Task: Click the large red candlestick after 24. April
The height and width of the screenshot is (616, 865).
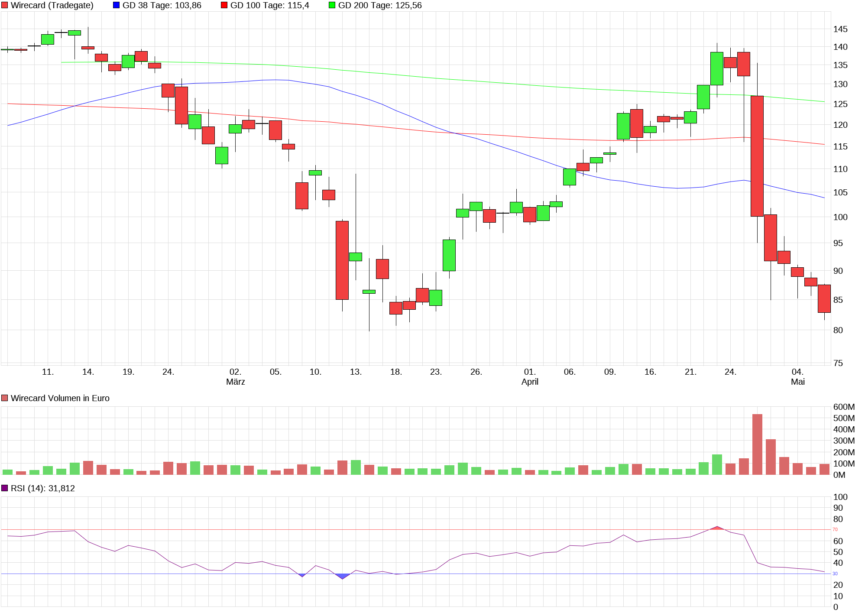Action: (757, 156)
